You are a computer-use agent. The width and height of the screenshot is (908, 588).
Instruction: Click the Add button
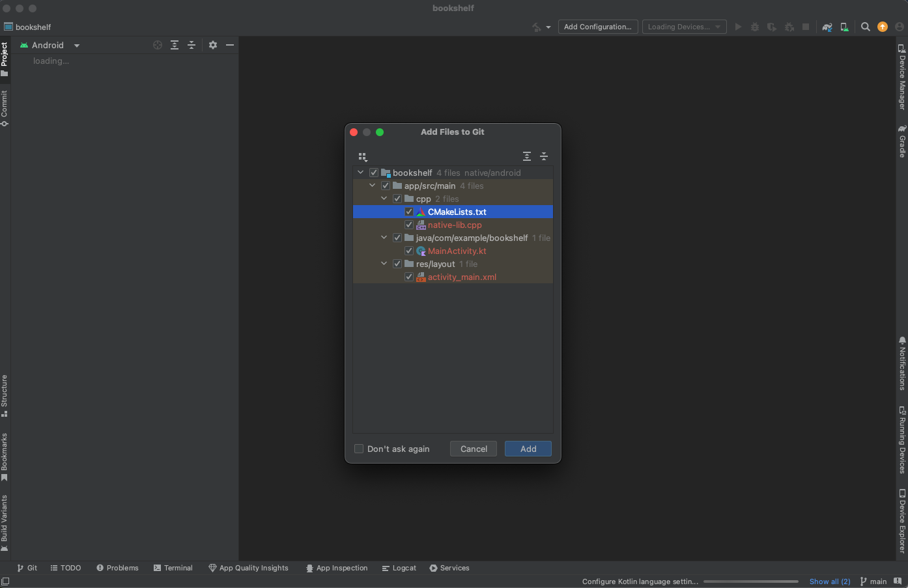528,449
